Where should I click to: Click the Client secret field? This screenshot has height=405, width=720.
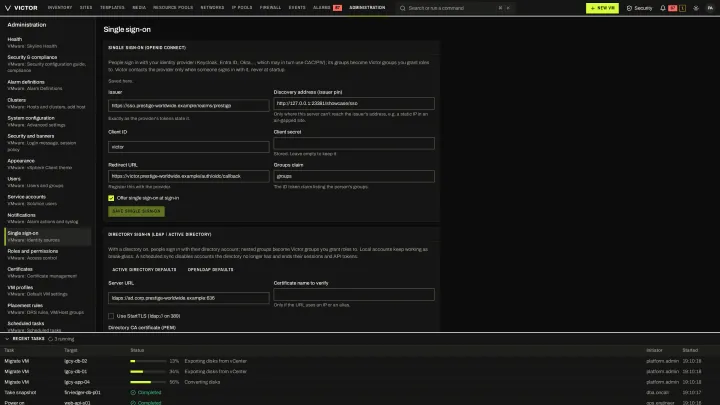click(x=354, y=143)
